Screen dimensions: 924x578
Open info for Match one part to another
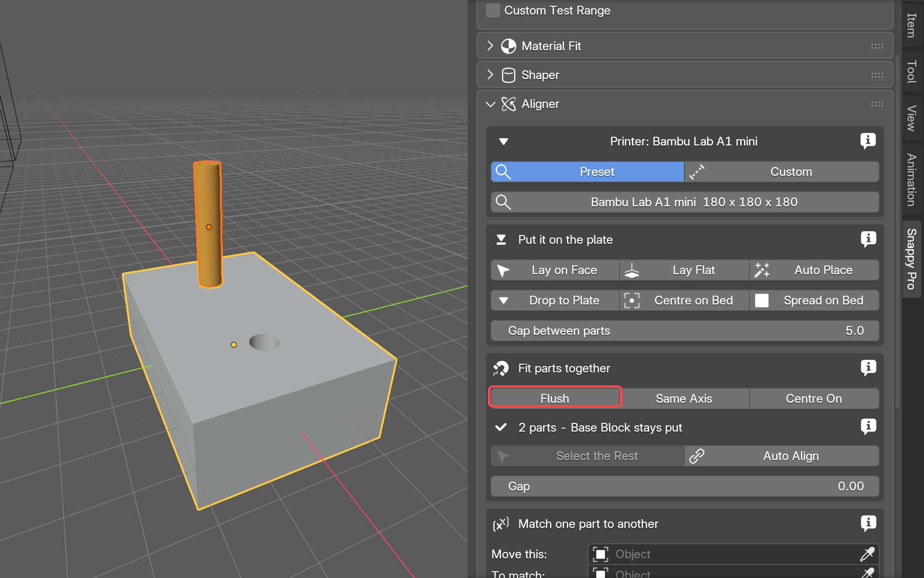868,523
